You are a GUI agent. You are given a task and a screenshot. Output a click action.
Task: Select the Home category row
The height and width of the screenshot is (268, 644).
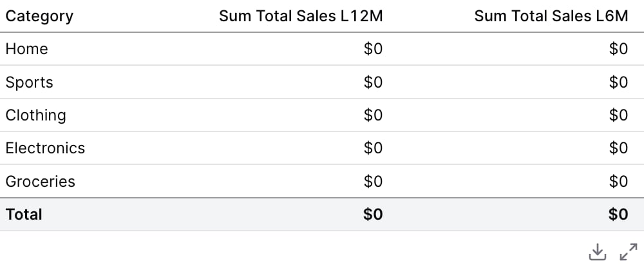[322, 49]
